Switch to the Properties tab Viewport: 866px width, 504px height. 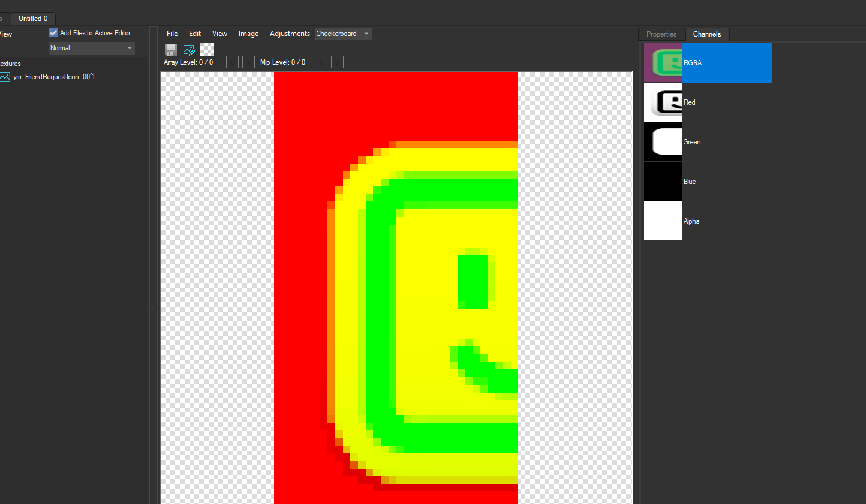[x=661, y=34]
